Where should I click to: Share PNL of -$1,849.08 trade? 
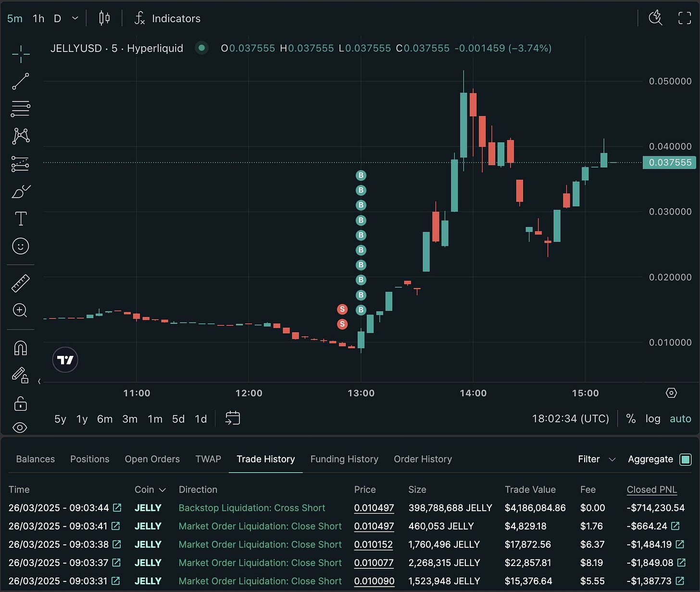(681, 562)
